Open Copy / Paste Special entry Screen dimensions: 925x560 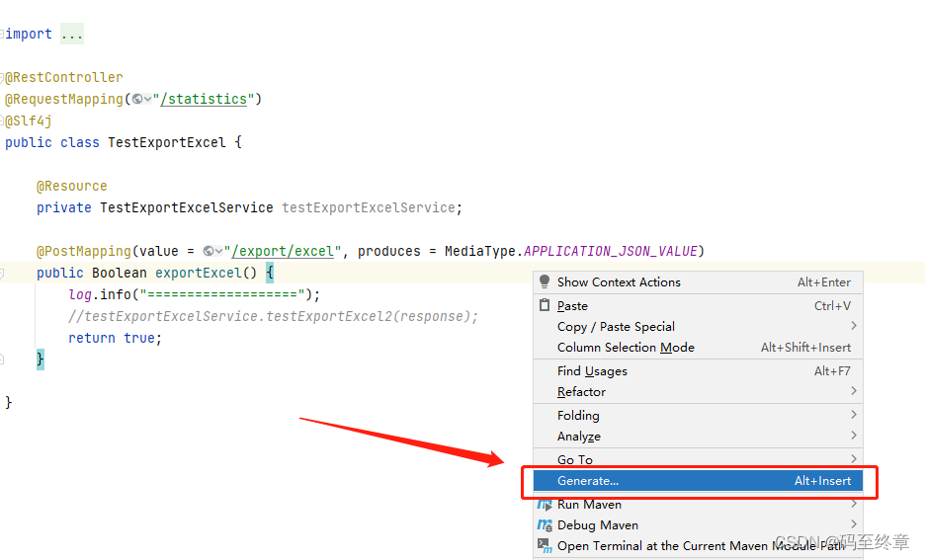(698, 327)
